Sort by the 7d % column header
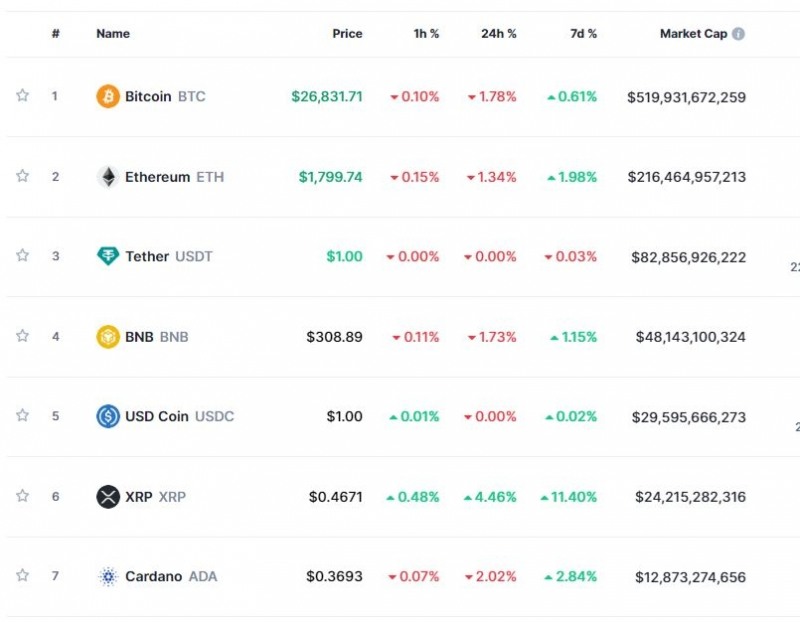This screenshot has width=800, height=622. pyautogui.click(x=583, y=34)
